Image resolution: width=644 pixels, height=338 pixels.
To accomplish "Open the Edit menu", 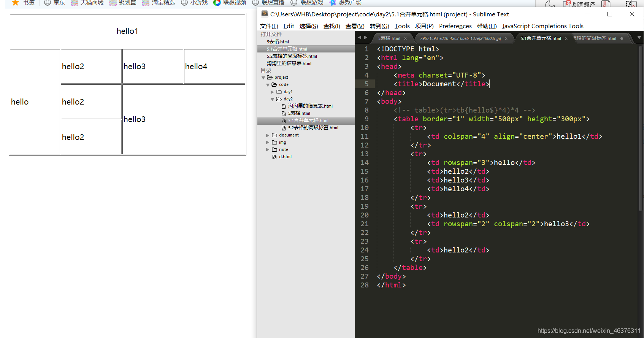I will (289, 26).
